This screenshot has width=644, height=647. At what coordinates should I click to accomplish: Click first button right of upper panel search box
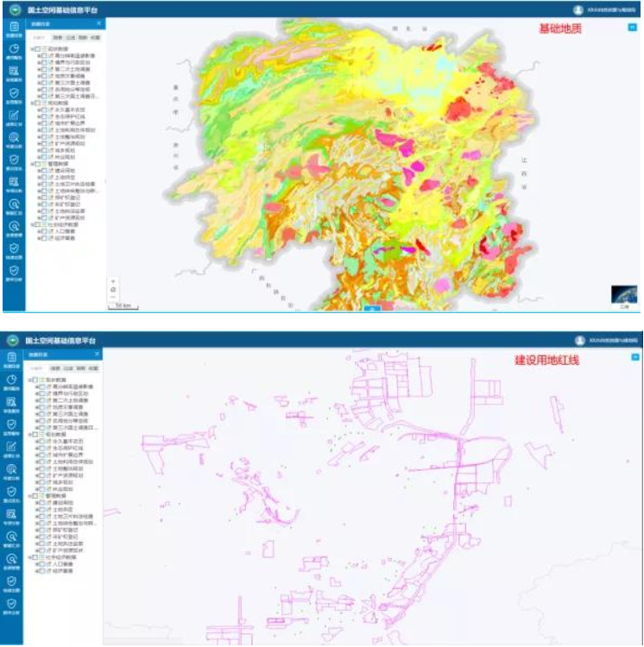tap(57, 39)
